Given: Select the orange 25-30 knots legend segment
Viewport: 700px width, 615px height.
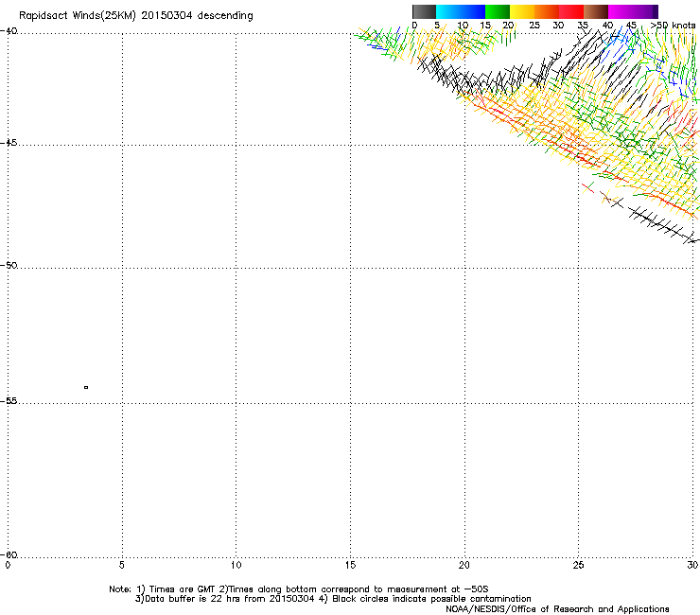Looking at the screenshot, I should click(x=547, y=11).
